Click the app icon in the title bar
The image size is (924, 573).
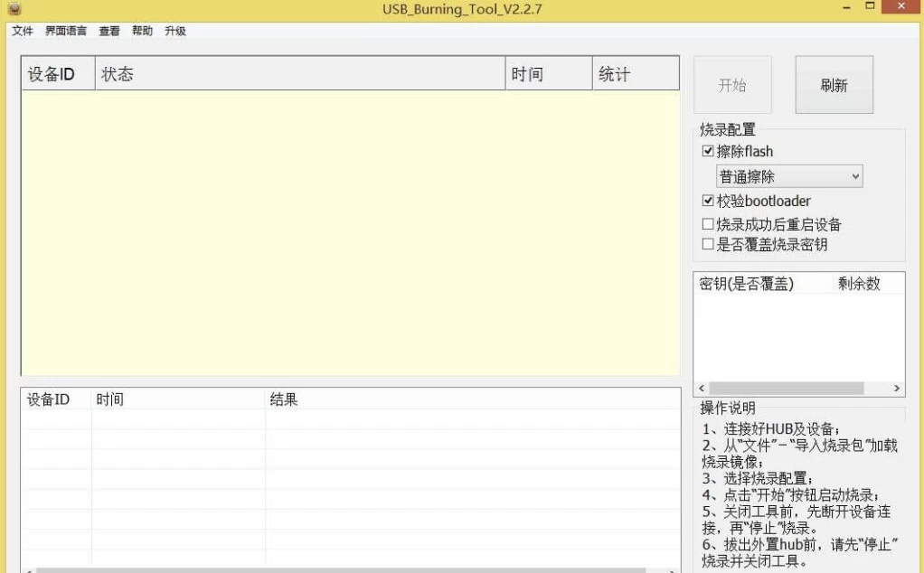[13, 10]
